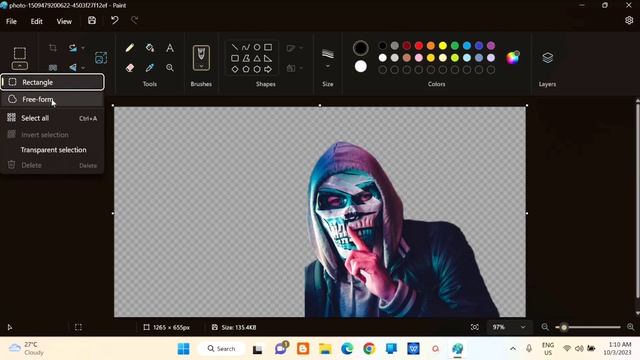The image size is (640, 360).
Task: Pick the red color swatch
Action: 419,46
